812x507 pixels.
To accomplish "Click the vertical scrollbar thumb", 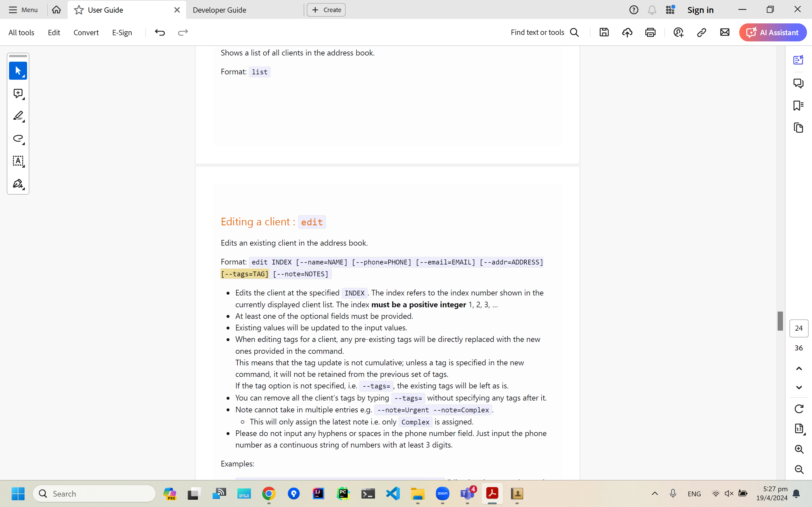I will (x=780, y=321).
